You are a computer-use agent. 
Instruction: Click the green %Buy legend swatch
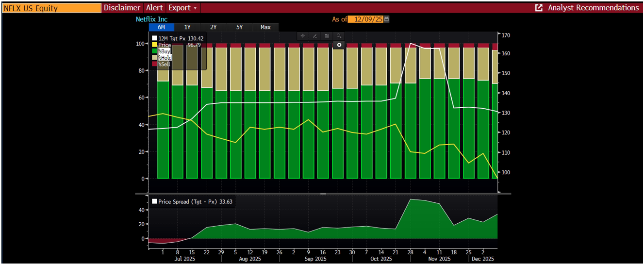(154, 51)
